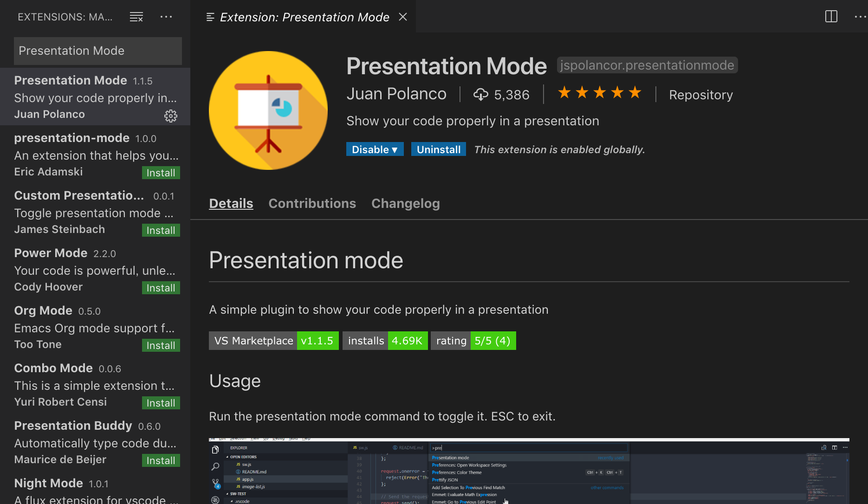Click the installs 4.69K badge

pos(385,341)
